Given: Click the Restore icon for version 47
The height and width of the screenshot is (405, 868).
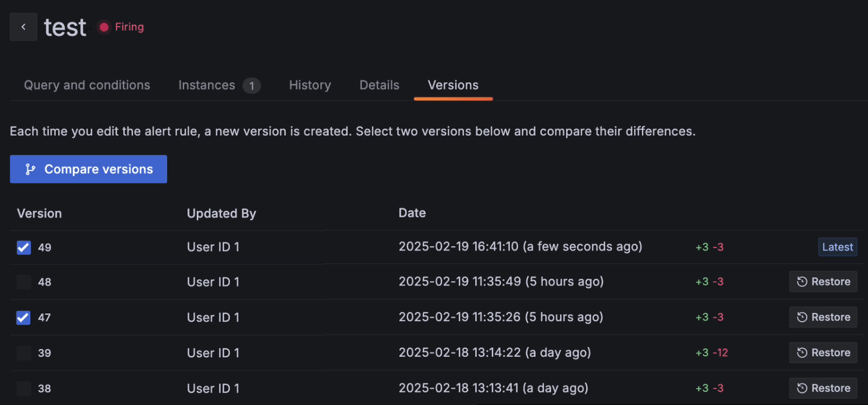Looking at the screenshot, I should (804, 317).
